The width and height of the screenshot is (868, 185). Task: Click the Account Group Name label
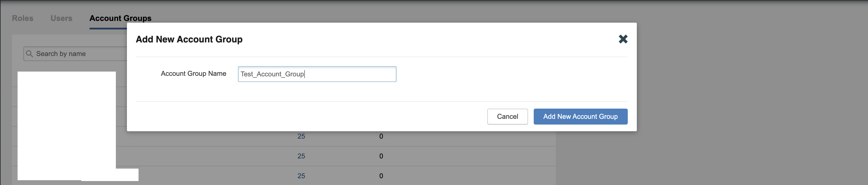pyautogui.click(x=193, y=74)
